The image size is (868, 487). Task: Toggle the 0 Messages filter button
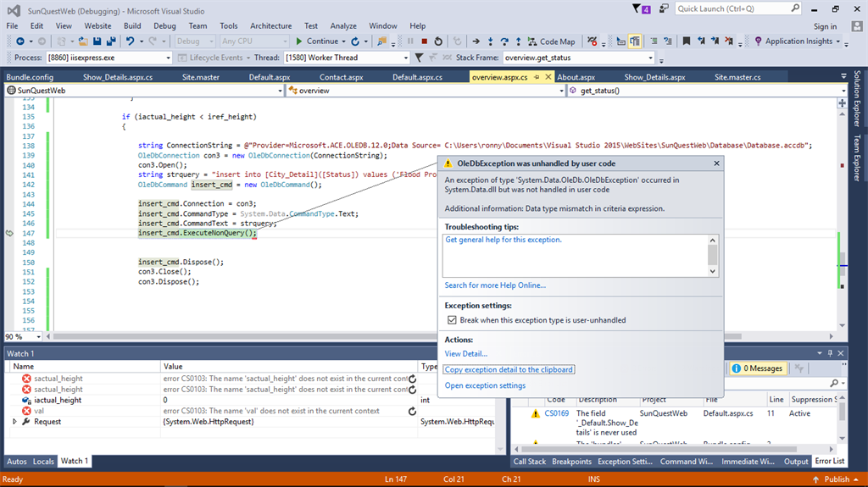[x=758, y=368]
